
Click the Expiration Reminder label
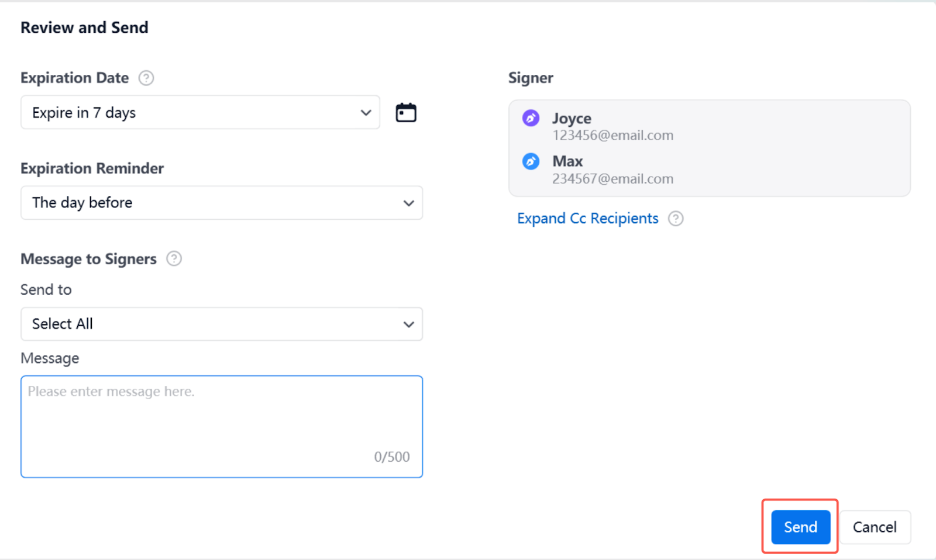point(92,168)
